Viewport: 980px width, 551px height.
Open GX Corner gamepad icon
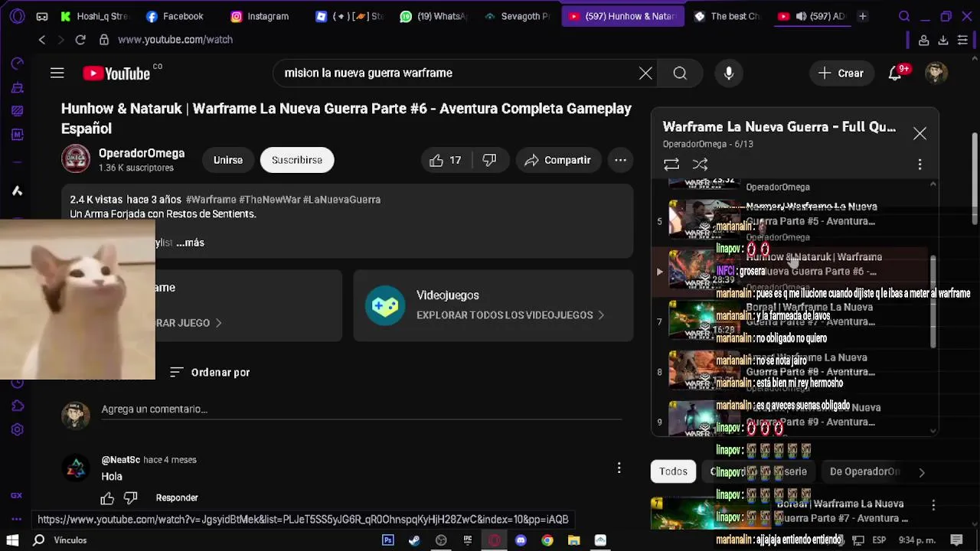coord(42,16)
